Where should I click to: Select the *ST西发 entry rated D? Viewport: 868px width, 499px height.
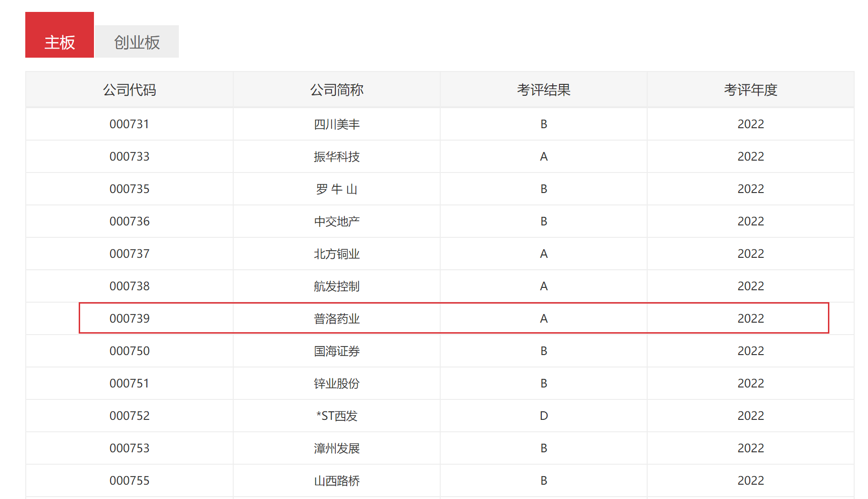336,416
